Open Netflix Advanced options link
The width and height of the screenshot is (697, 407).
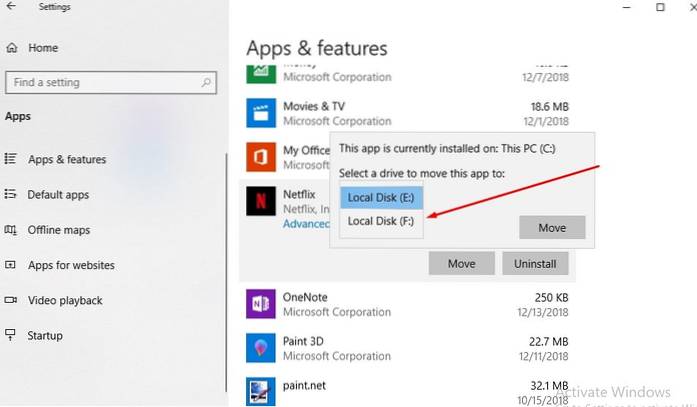[306, 224]
